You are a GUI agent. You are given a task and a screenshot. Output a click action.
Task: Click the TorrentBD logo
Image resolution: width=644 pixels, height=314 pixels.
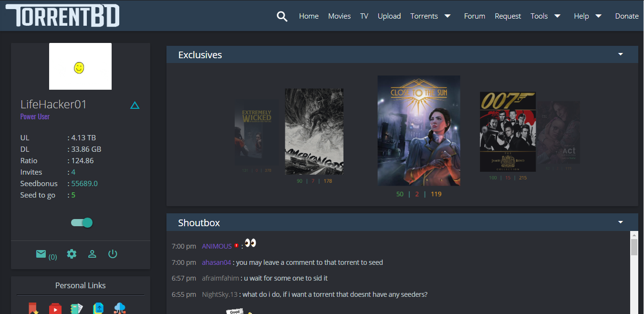click(62, 15)
